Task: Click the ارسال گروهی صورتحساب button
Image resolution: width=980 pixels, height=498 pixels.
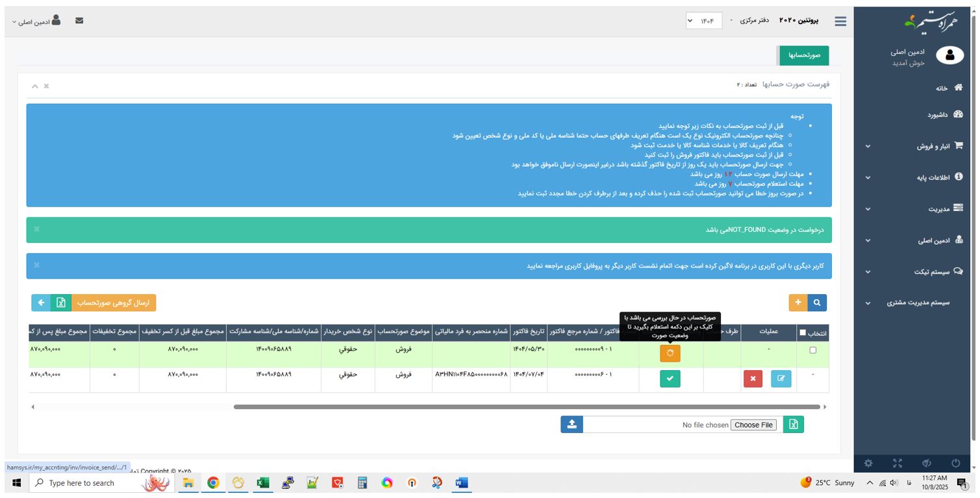Action: (113, 303)
